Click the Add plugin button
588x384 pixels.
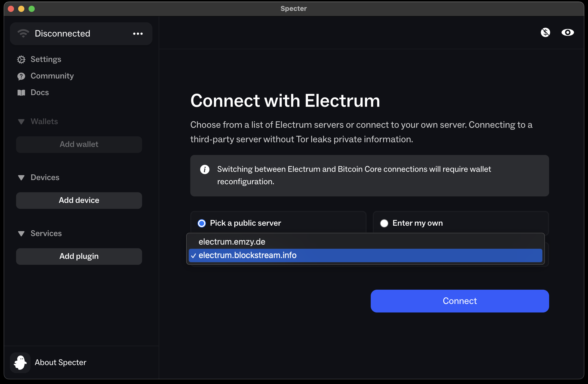tap(79, 256)
